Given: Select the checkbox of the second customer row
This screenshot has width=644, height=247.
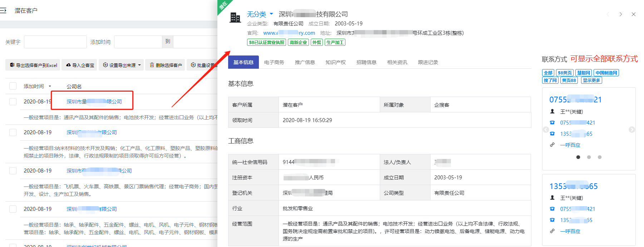Looking at the screenshot, I should click(x=13, y=132).
